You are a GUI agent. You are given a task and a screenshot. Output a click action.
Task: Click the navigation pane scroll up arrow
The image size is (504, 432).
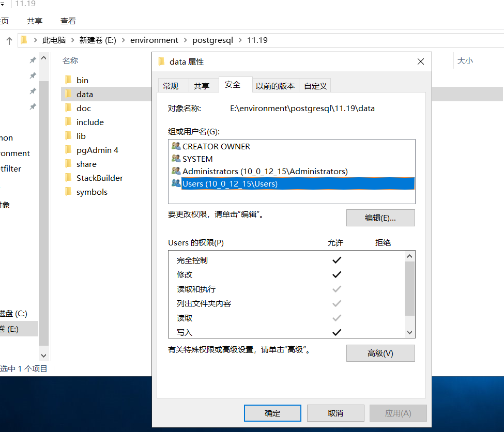pyautogui.click(x=44, y=58)
